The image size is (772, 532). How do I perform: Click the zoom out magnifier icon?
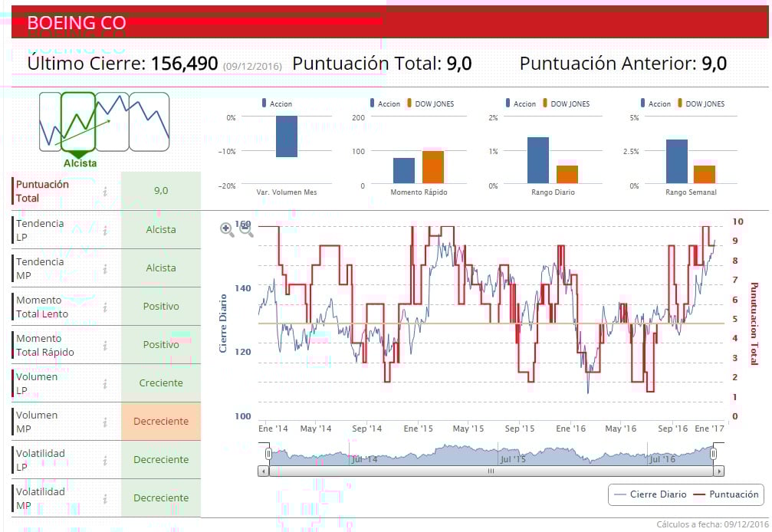click(245, 229)
